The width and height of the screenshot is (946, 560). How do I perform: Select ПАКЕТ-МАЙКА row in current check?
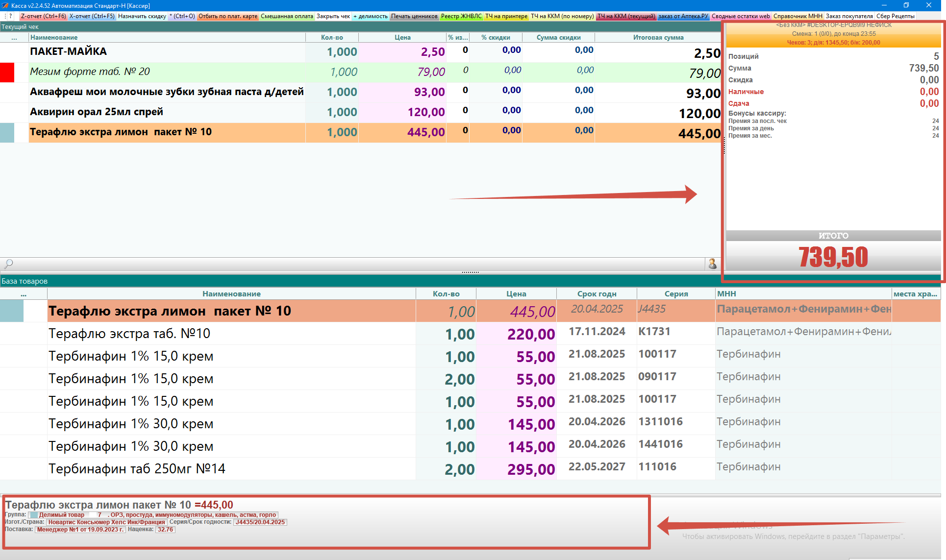(360, 52)
